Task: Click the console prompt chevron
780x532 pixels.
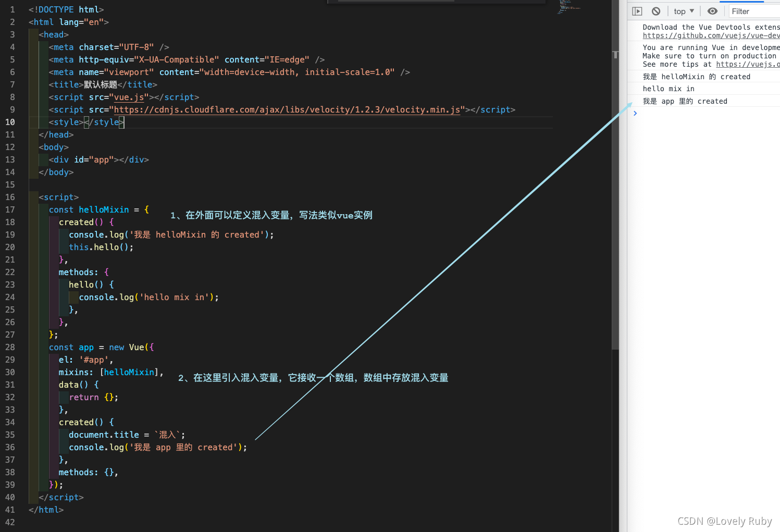Action: click(x=635, y=113)
